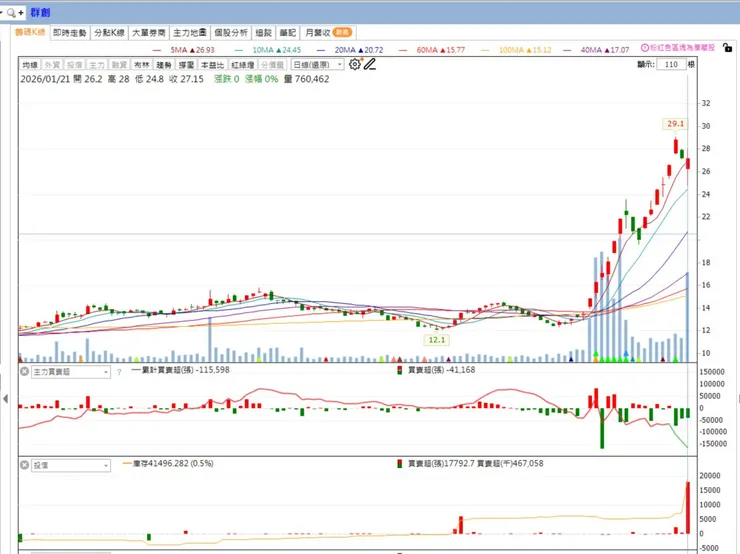The height and width of the screenshot is (554, 740).
Task: Click the 60MA line legend swatch
Action: [403, 50]
